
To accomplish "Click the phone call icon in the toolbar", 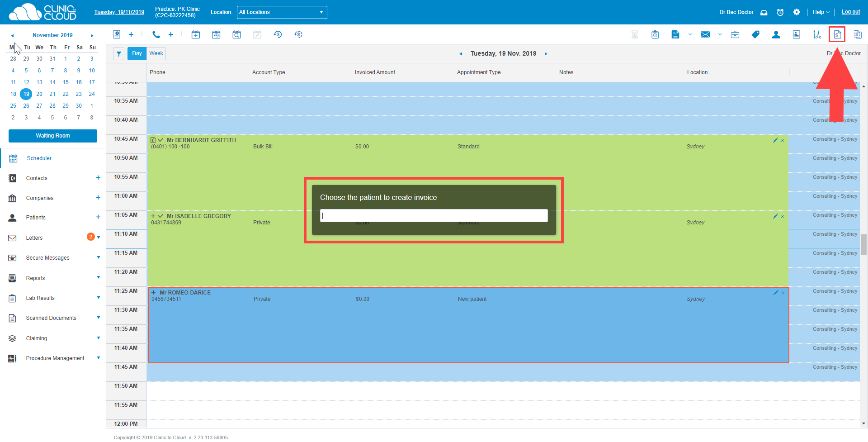I will coord(156,34).
